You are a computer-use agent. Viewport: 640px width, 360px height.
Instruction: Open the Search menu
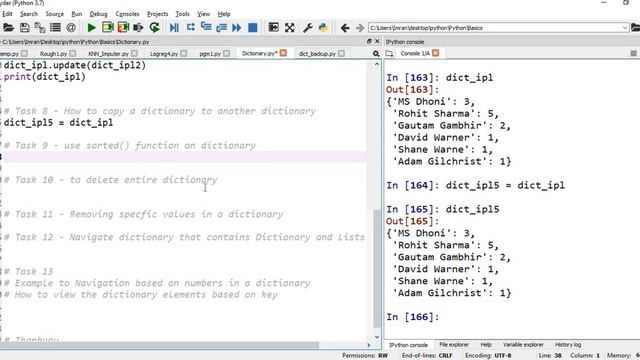29,14
